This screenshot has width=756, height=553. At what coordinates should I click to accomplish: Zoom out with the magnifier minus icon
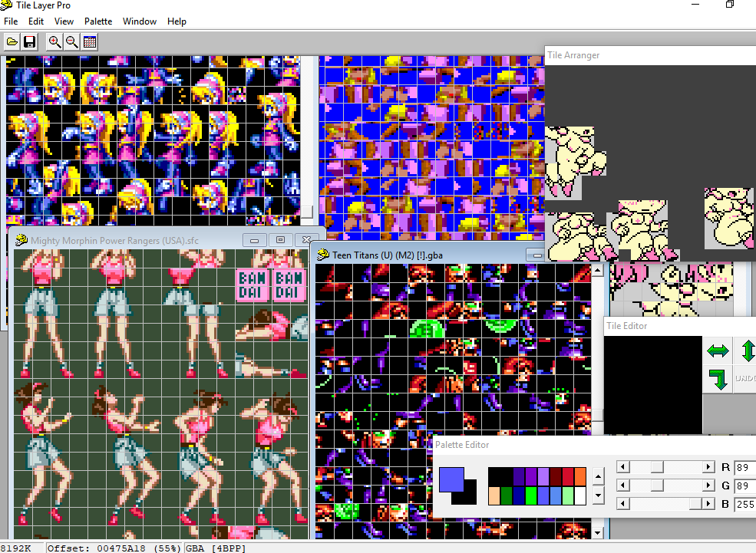click(71, 42)
